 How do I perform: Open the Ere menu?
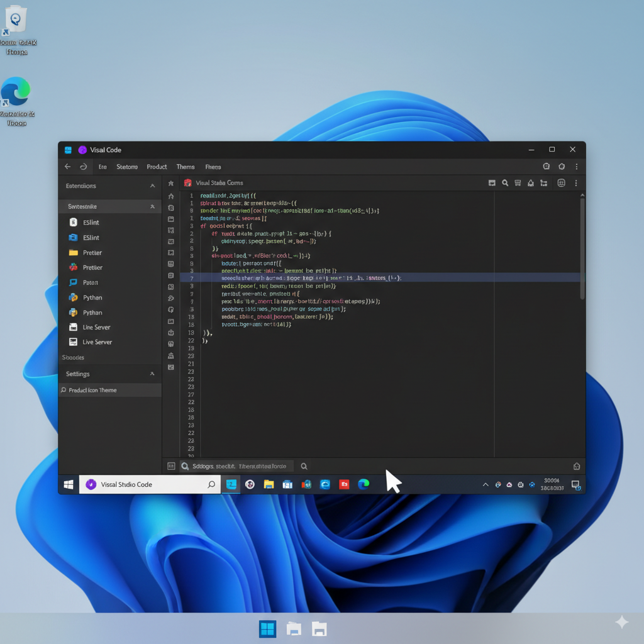coord(103,167)
